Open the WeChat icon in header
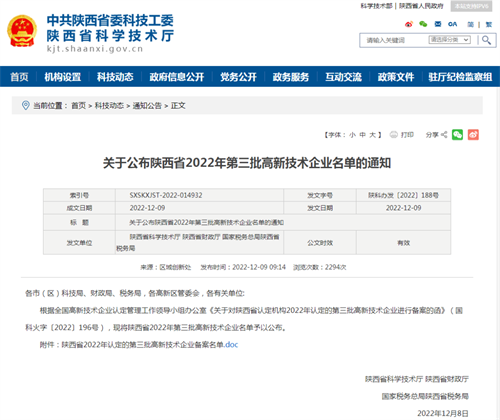This screenshot has width=500, height=420. 423,24
